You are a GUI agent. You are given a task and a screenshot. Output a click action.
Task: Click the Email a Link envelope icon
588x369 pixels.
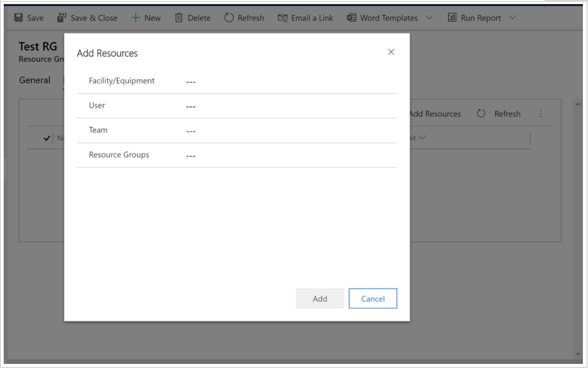click(x=282, y=18)
